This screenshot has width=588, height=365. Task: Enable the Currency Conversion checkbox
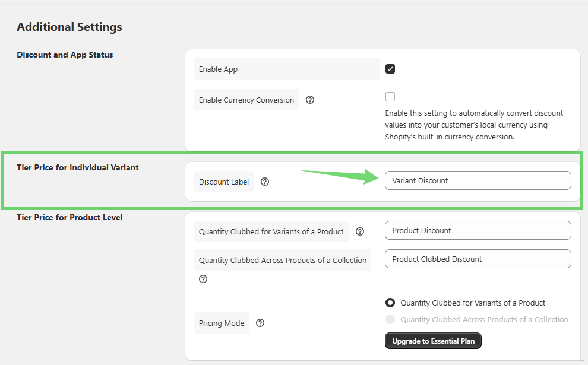click(x=390, y=97)
